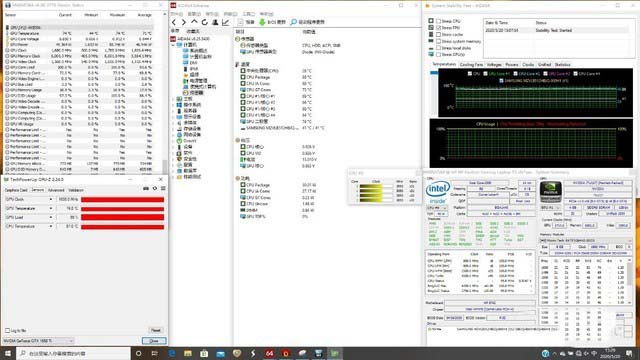This screenshot has width=640, height=360.
Task: Collapse the Computer node in AIDA64 tree
Action: [x=173, y=45]
